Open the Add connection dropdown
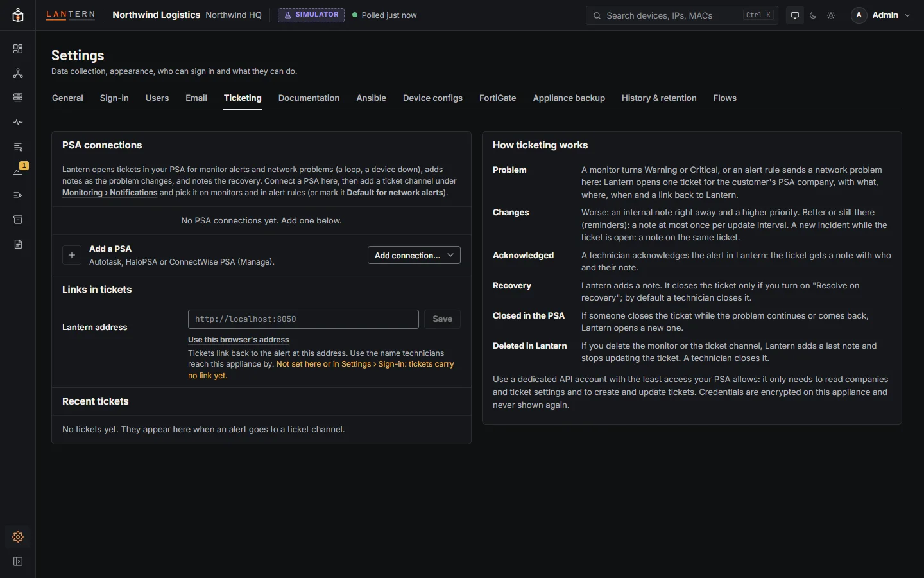Viewport: 924px width, 578px height. pyautogui.click(x=414, y=255)
